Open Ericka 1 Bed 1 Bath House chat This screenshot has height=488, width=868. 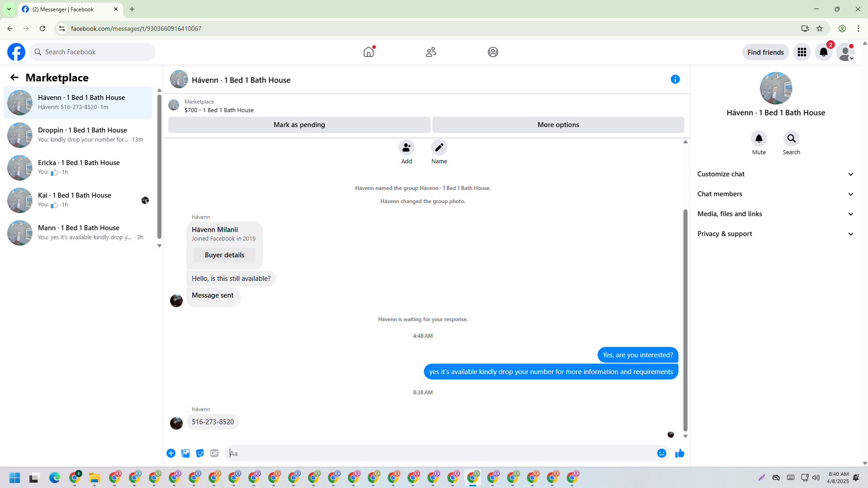78,168
